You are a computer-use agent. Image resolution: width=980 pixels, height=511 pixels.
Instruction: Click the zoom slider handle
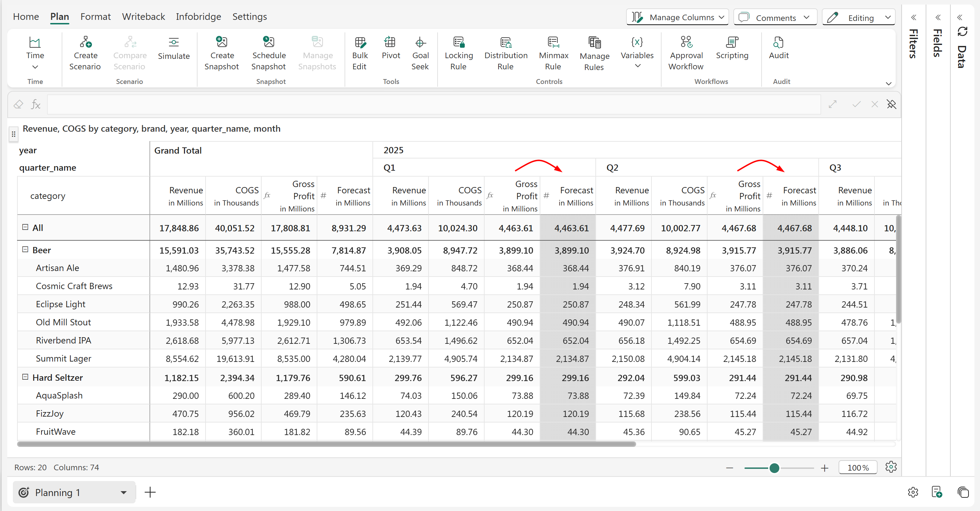[774, 468]
